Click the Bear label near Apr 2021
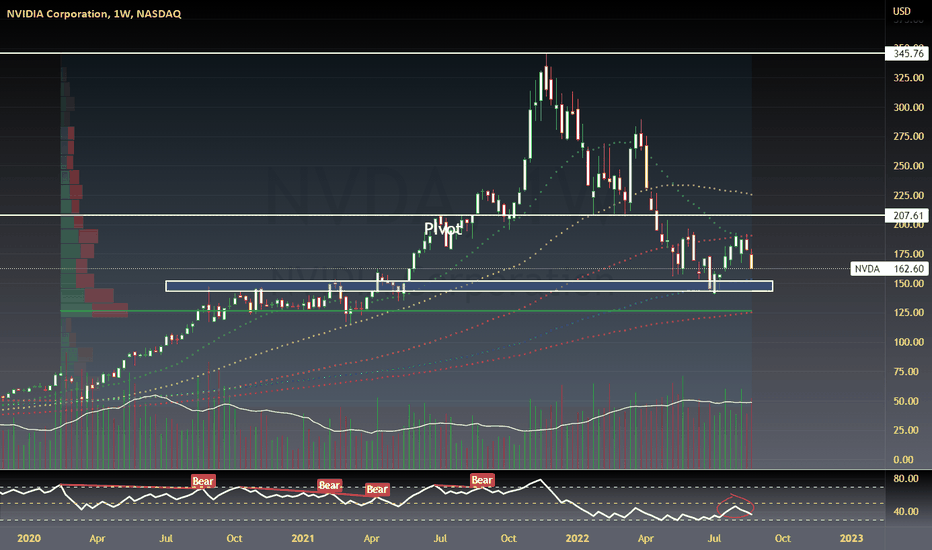This screenshot has height=550, width=932. pos(377,489)
